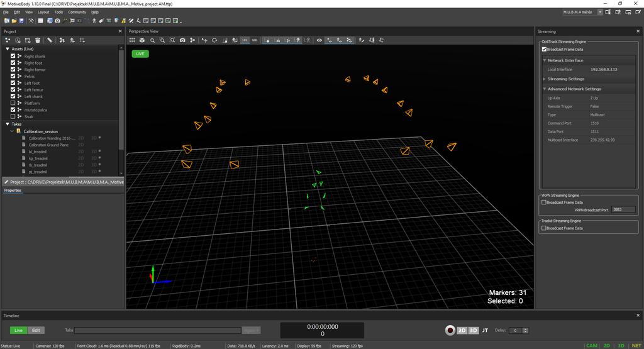
Task: Select the Calibration Ground Plane take
Action: pyautogui.click(x=48, y=145)
